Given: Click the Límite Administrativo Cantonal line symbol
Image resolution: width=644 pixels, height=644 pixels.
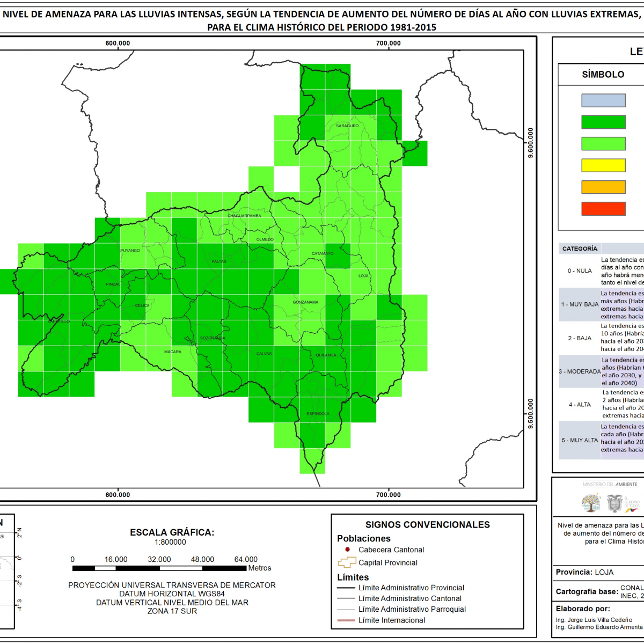Looking at the screenshot, I should [x=346, y=598].
